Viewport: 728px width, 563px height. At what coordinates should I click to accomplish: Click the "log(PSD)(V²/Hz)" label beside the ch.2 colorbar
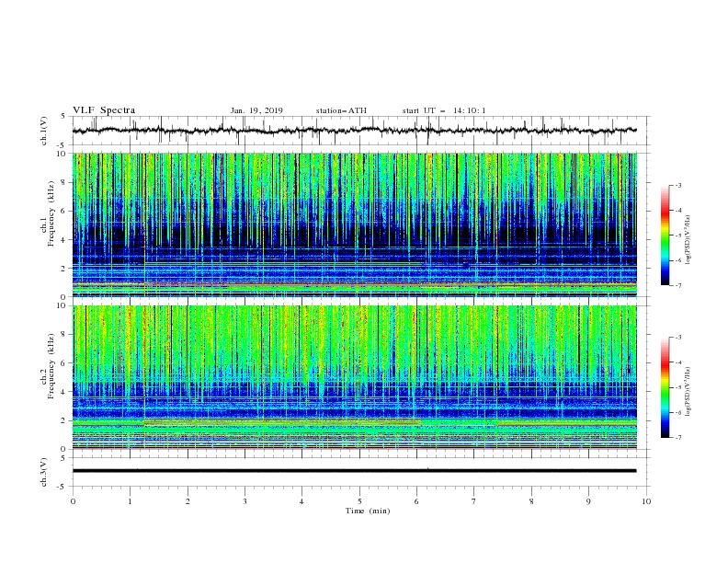click(688, 392)
